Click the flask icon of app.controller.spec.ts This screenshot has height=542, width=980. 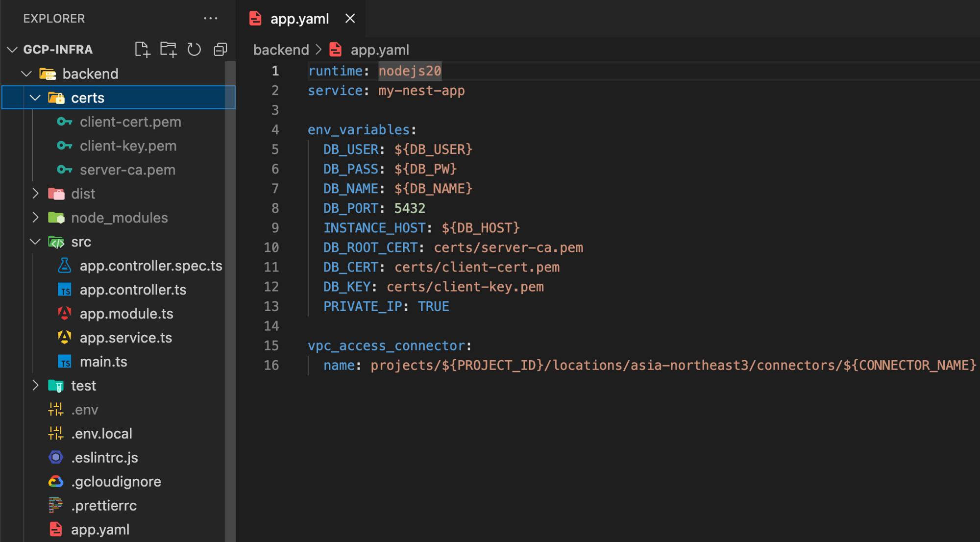click(64, 266)
